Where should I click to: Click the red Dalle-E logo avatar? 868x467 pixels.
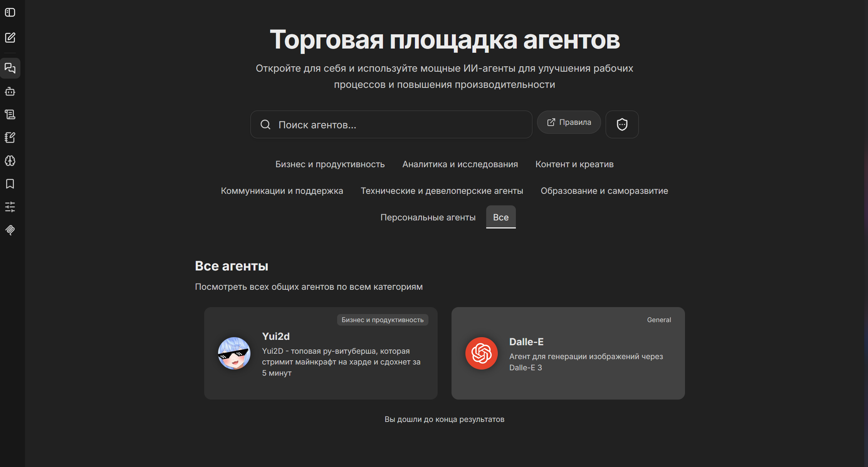(482, 353)
